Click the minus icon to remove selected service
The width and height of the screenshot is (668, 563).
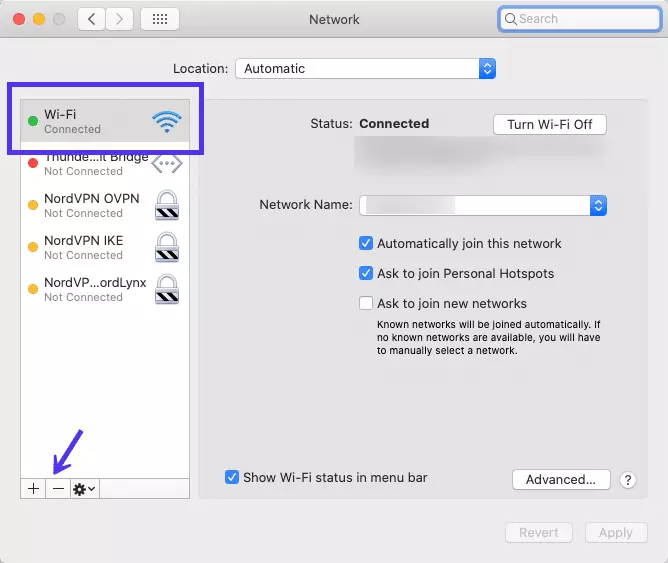click(58, 488)
